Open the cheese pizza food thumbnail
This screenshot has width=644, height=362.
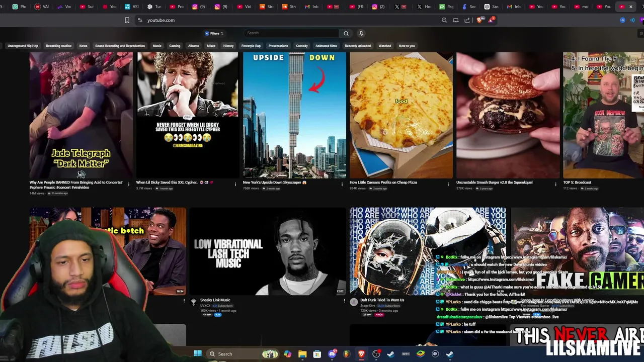tap(401, 115)
